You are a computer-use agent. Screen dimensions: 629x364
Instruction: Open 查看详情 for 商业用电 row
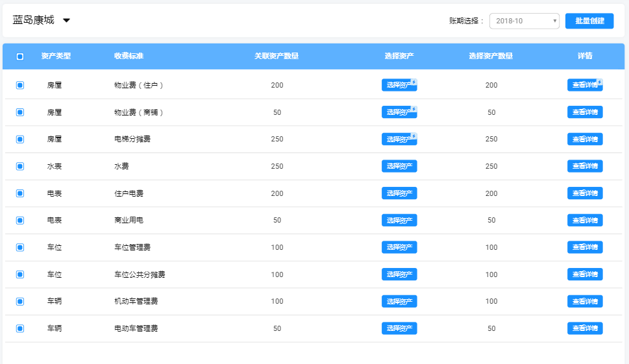(584, 221)
